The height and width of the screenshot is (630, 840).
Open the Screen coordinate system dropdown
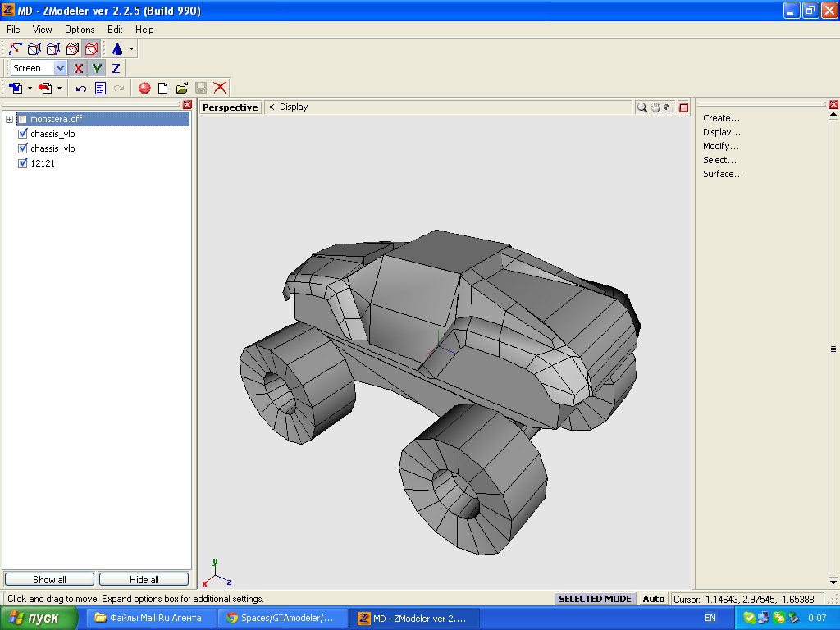point(60,69)
